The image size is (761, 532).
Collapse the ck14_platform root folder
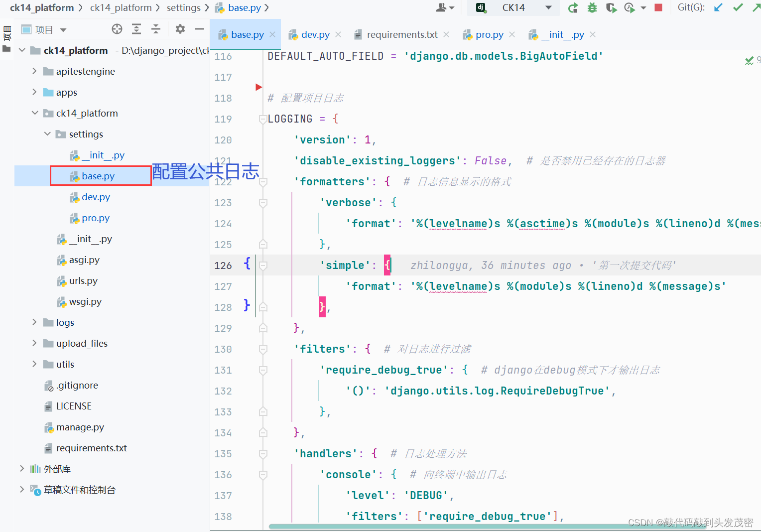22,50
